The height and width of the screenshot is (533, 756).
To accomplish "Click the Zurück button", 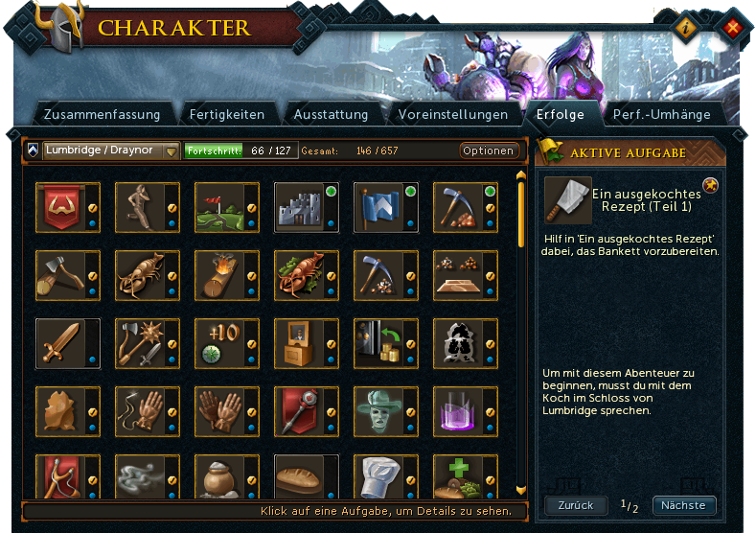I will tap(576, 505).
